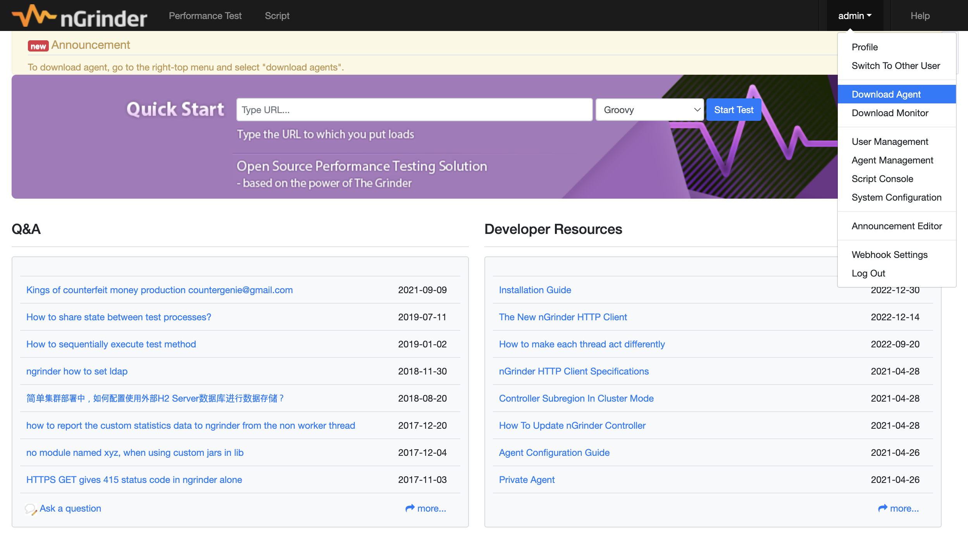
Task: Open How To Update nGrinder Controller
Action: pos(572,426)
